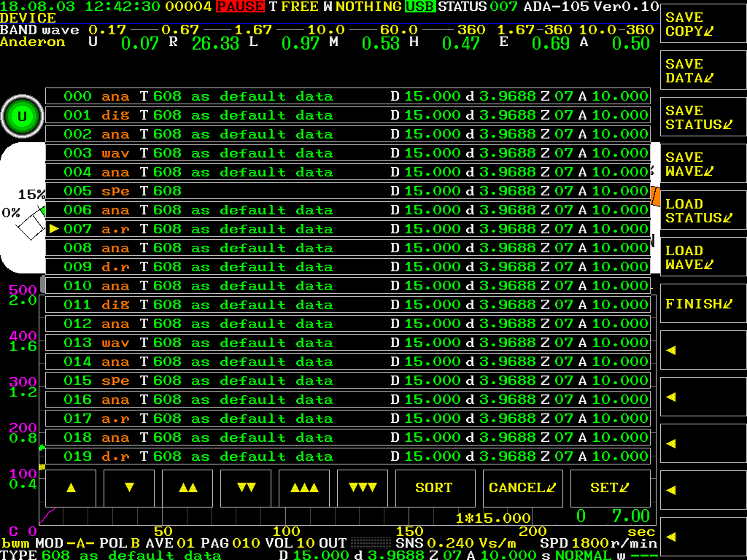Click the green USB status indicator

420,7
